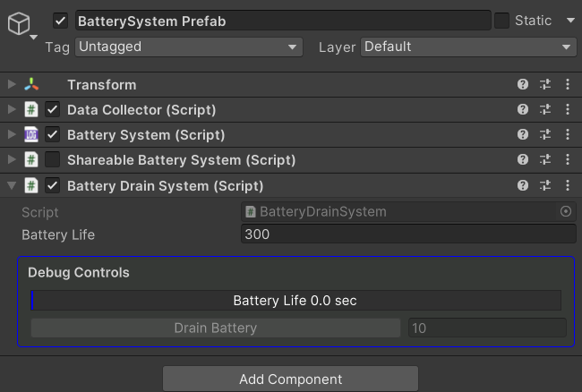Expand the Shareable Battery System component
The height and width of the screenshot is (392, 582).
coord(12,159)
